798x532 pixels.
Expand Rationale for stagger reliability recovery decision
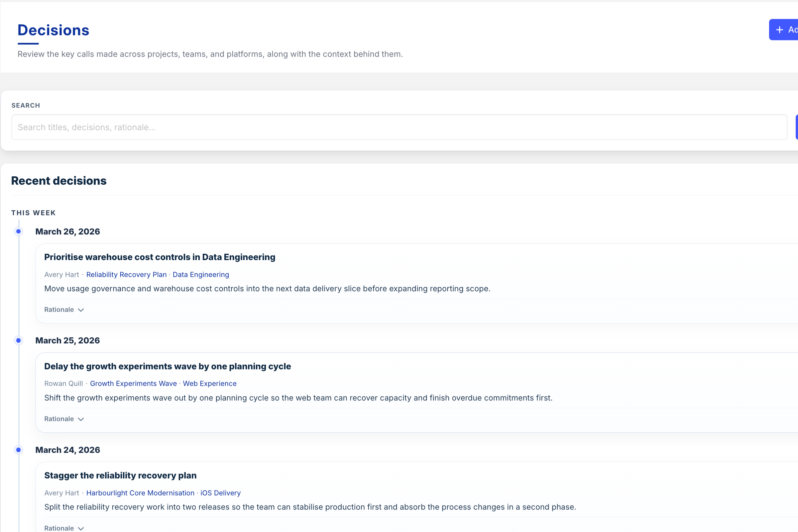[59, 528]
